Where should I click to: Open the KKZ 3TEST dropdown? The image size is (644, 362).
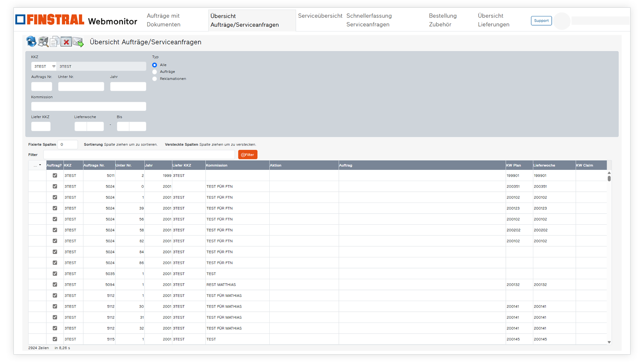pos(44,66)
